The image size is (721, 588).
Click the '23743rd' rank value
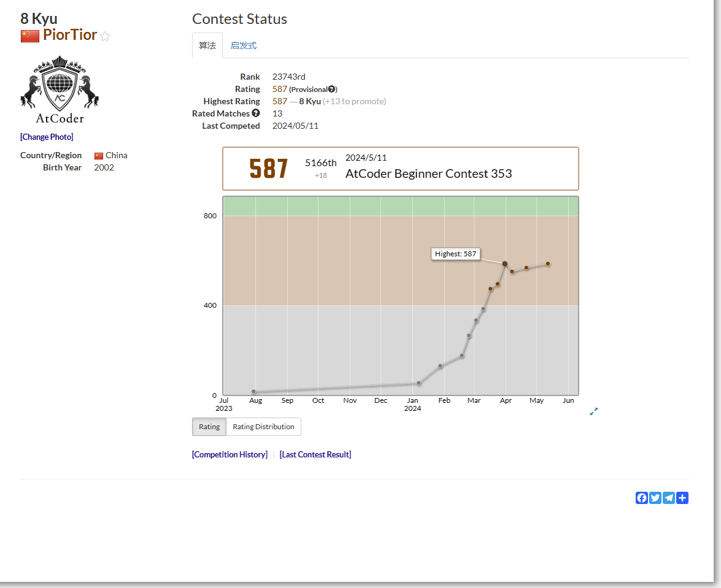[289, 77]
